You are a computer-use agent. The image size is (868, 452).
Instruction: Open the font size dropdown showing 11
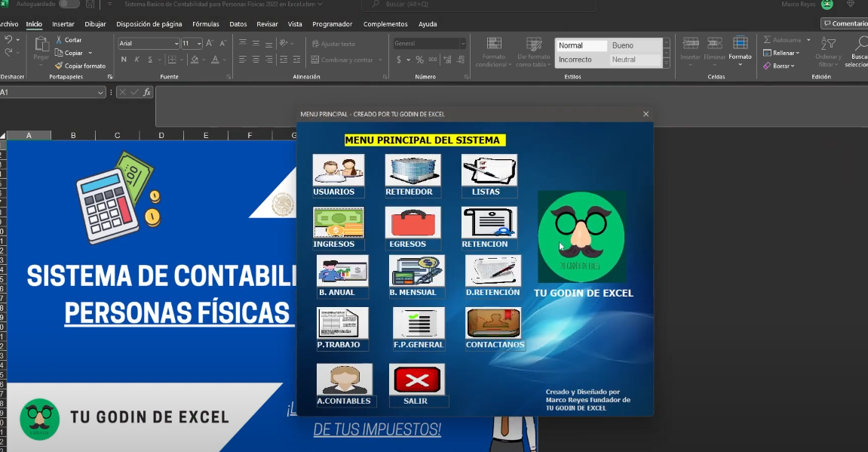[199, 43]
